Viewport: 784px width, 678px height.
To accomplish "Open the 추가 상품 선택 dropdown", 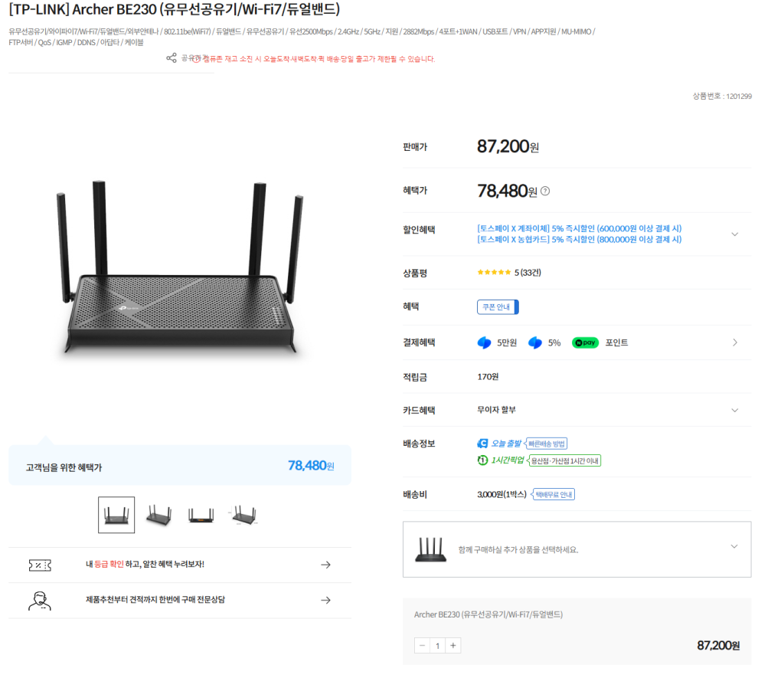I will click(733, 547).
